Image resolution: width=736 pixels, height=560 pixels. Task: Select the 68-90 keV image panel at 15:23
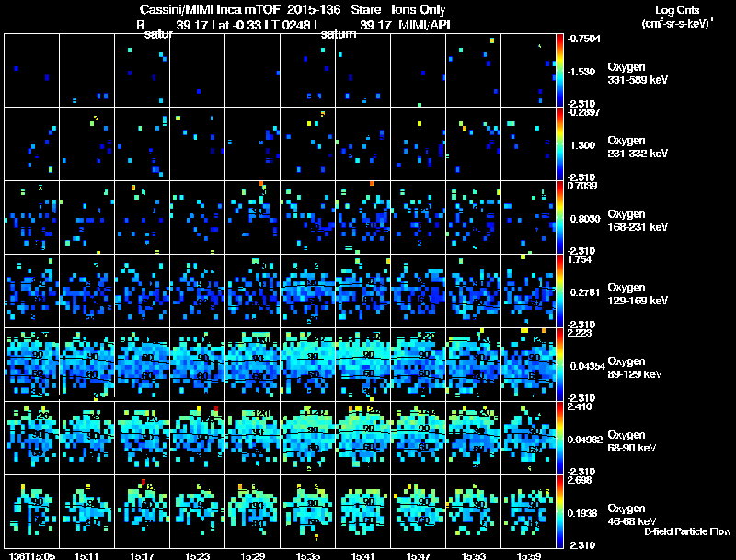[198, 439]
